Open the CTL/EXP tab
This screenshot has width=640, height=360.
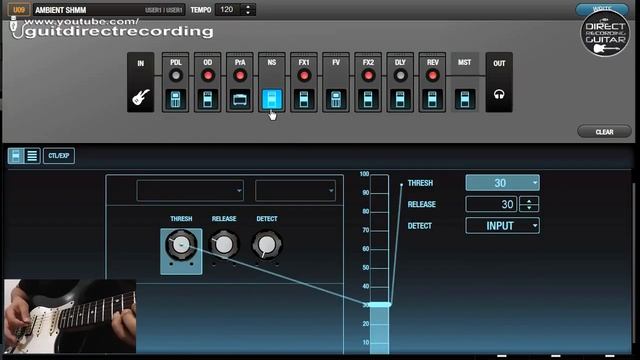point(59,156)
